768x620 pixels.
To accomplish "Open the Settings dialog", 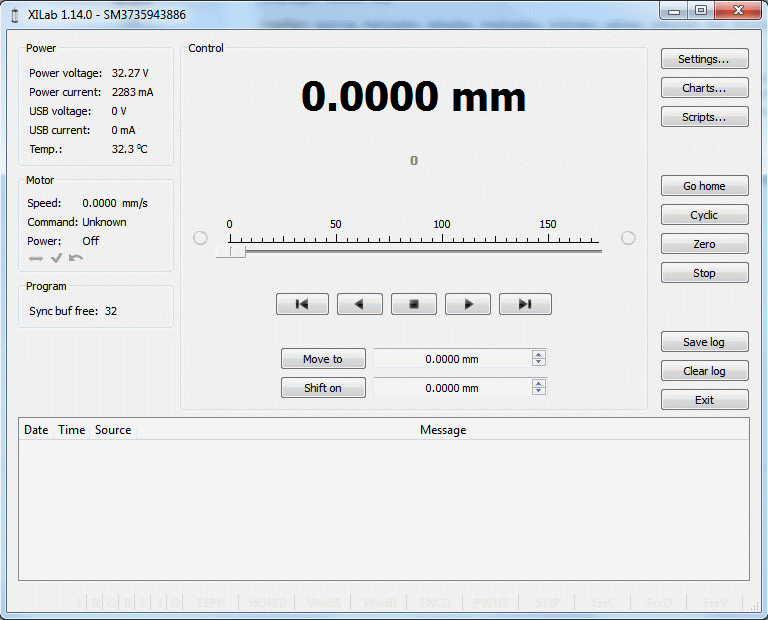I will tap(704, 59).
